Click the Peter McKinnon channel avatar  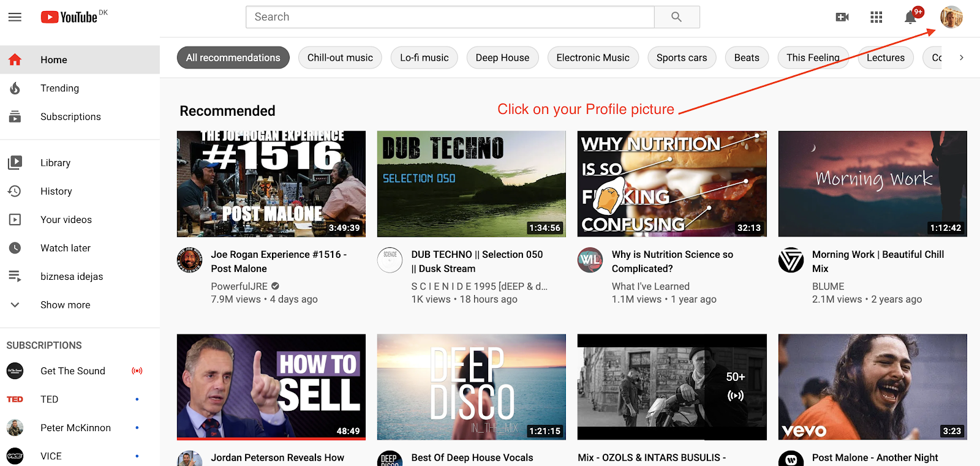click(x=15, y=427)
